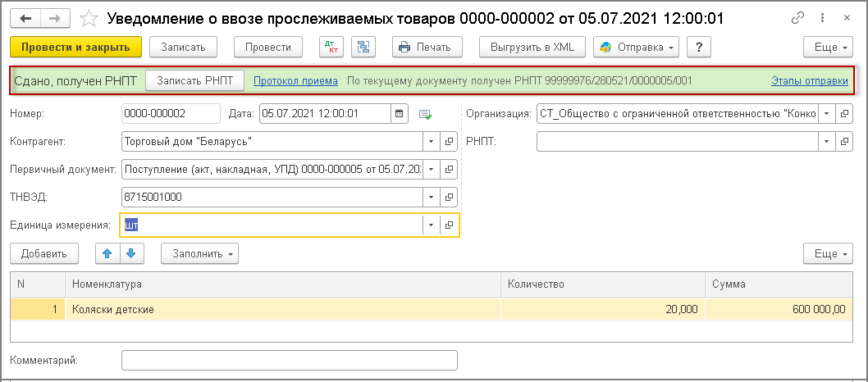Click the help question mark button
The image size is (868, 382).
pos(699,47)
